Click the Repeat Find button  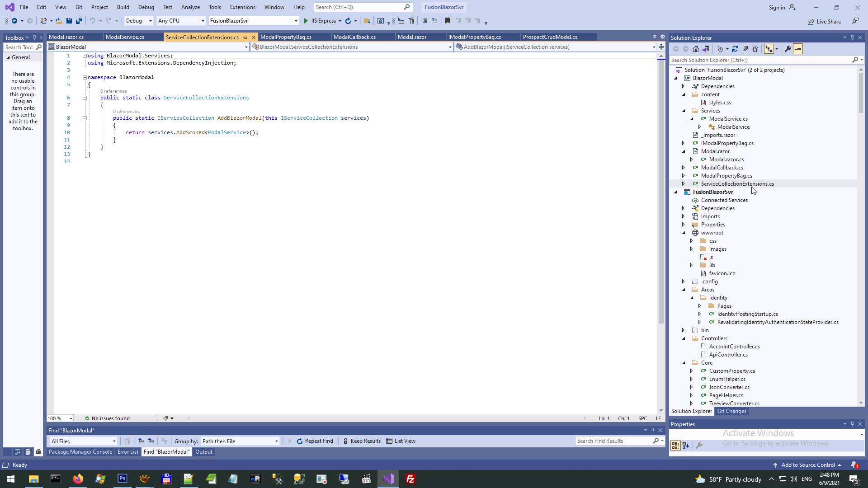(x=315, y=441)
